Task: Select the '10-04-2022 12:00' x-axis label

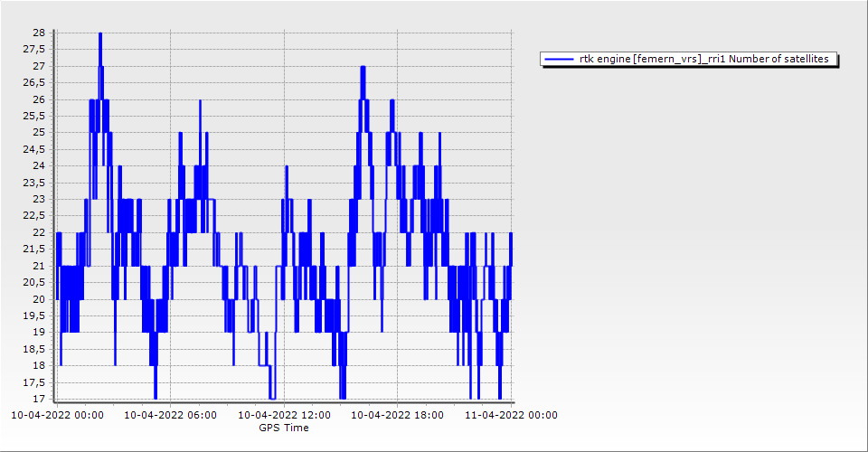Action: click(x=284, y=415)
